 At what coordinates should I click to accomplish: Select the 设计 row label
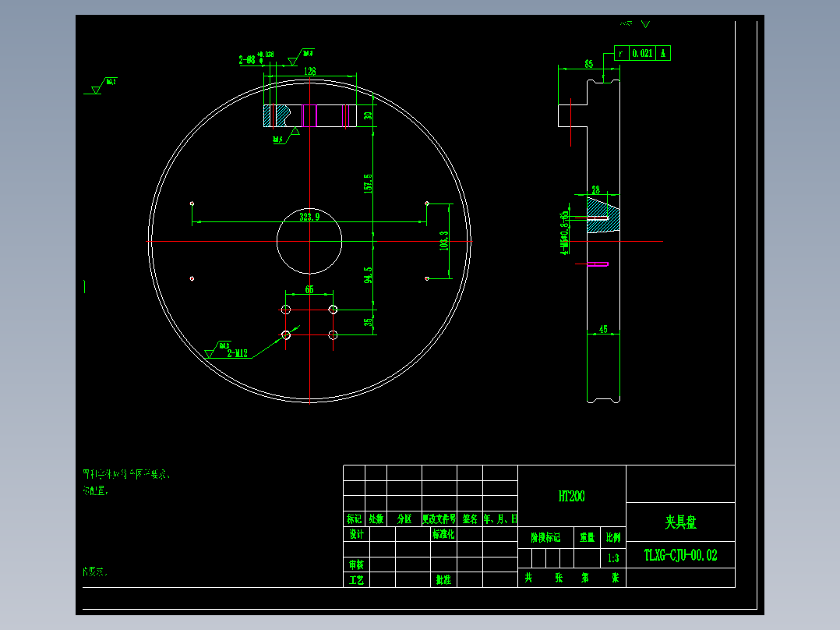(356, 534)
